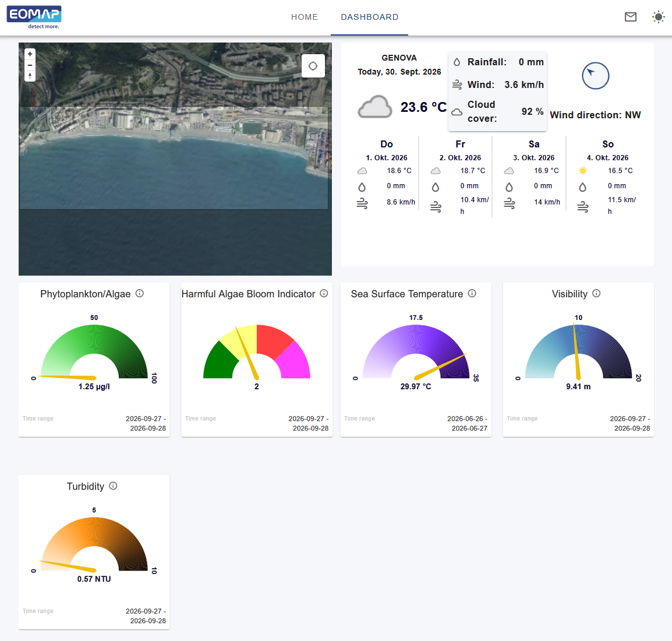Show info for Phytoplankton/Algae
The width and height of the screenshot is (672, 641).
pos(140,293)
